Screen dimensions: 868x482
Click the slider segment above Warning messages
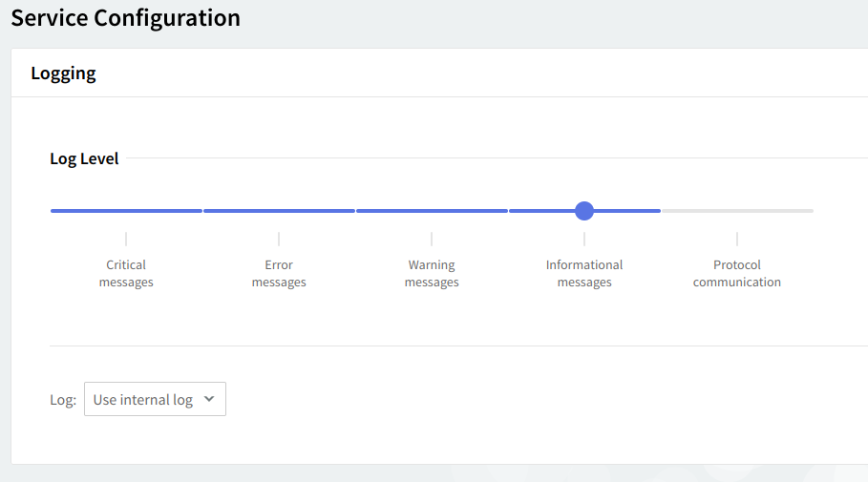432,211
